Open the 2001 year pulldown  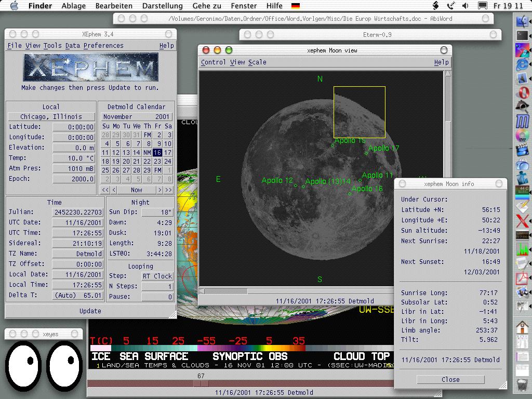pos(162,117)
